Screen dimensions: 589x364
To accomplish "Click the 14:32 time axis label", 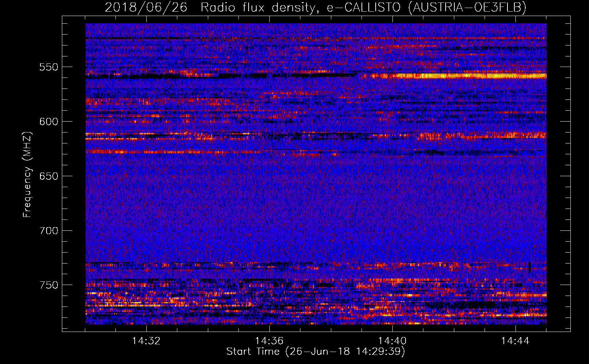I will click(x=146, y=341).
